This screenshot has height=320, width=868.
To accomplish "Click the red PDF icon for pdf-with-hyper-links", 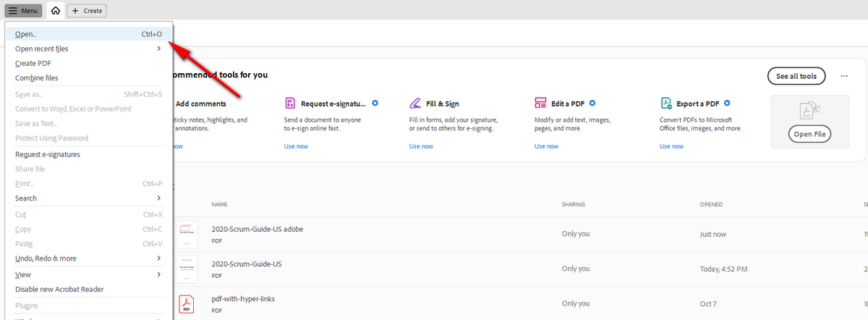I will pyautogui.click(x=186, y=303).
